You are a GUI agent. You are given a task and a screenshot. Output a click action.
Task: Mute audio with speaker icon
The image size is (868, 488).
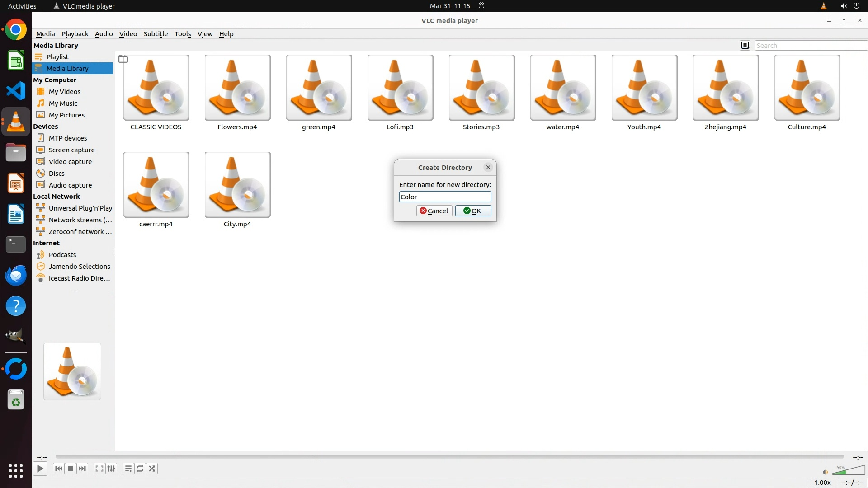pyautogui.click(x=825, y=472)
